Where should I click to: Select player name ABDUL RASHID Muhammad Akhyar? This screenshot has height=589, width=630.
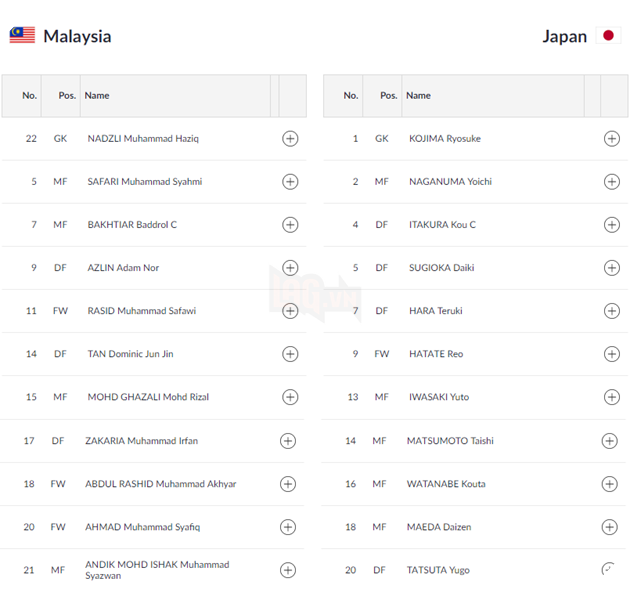(161, 484)
